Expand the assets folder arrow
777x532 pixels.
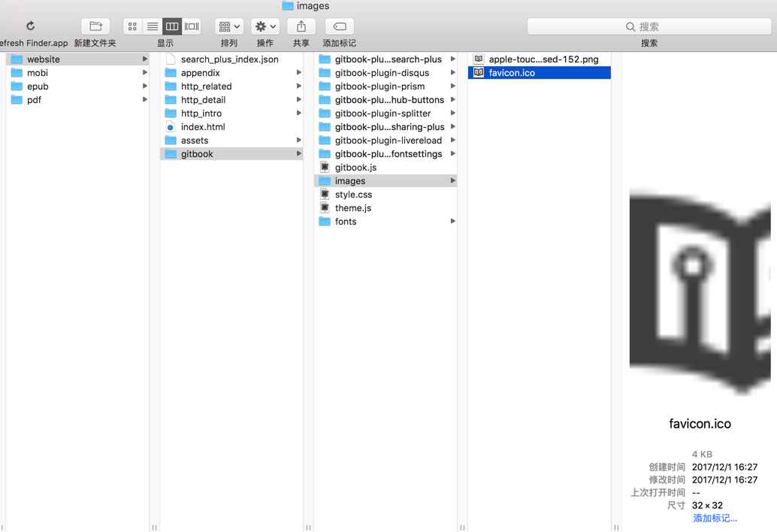click(299, 141)
